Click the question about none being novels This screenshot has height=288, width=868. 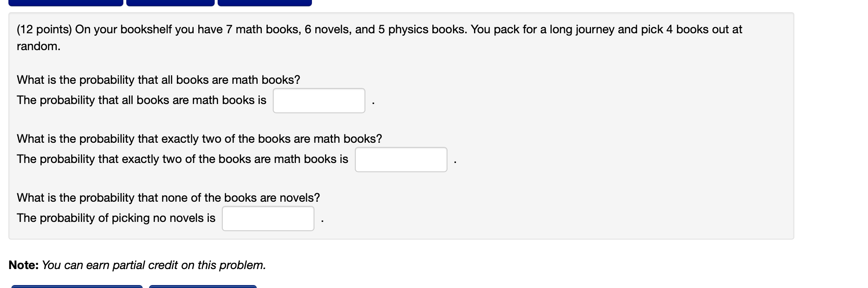[x=168, y=197]
